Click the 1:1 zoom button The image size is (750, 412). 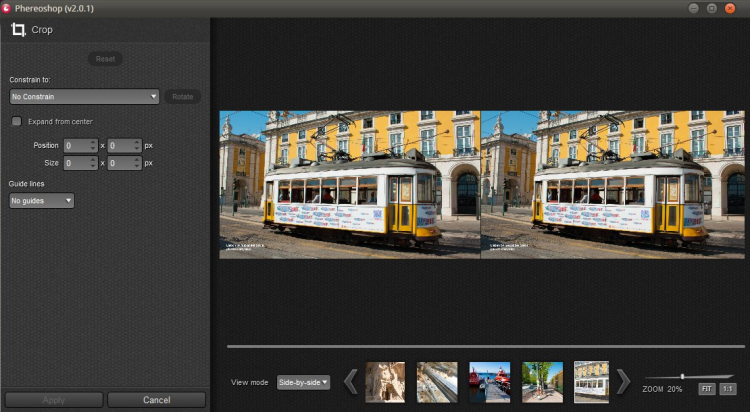coord(728,389)
